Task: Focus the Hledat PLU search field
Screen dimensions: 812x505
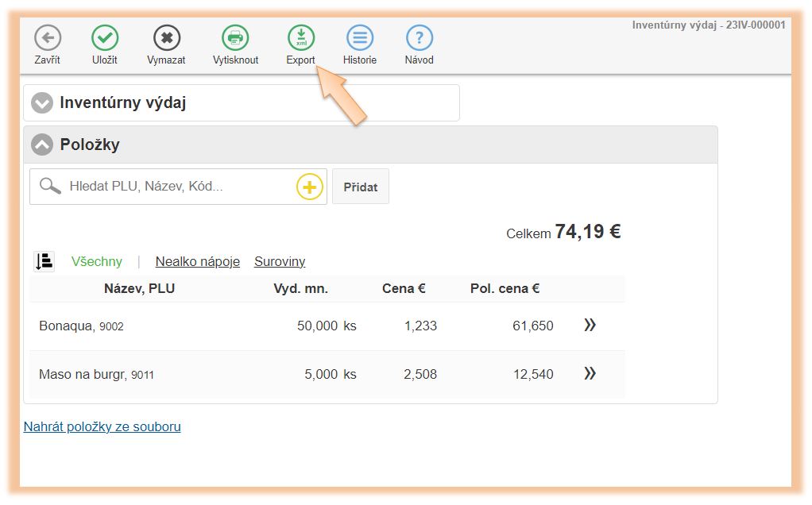Action: (x=179, y=187)
